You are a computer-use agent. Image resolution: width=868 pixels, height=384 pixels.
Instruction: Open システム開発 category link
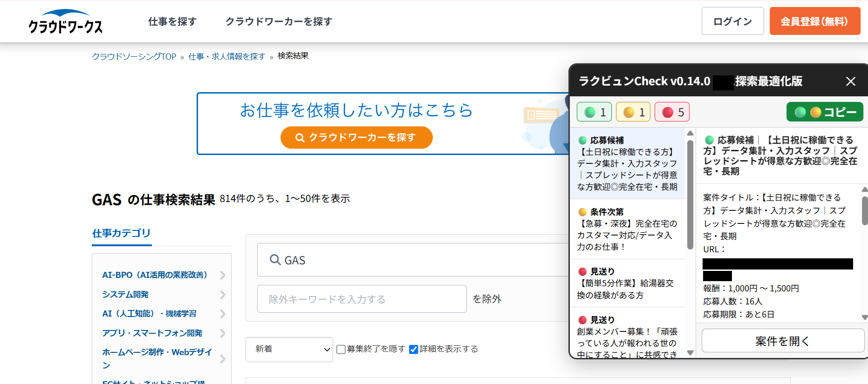click(125, 295)
